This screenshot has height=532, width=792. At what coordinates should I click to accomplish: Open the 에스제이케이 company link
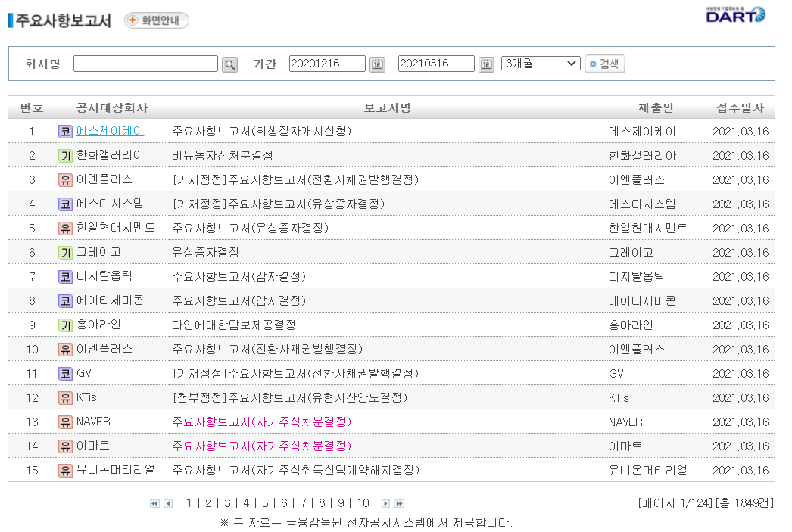[110, 131]
